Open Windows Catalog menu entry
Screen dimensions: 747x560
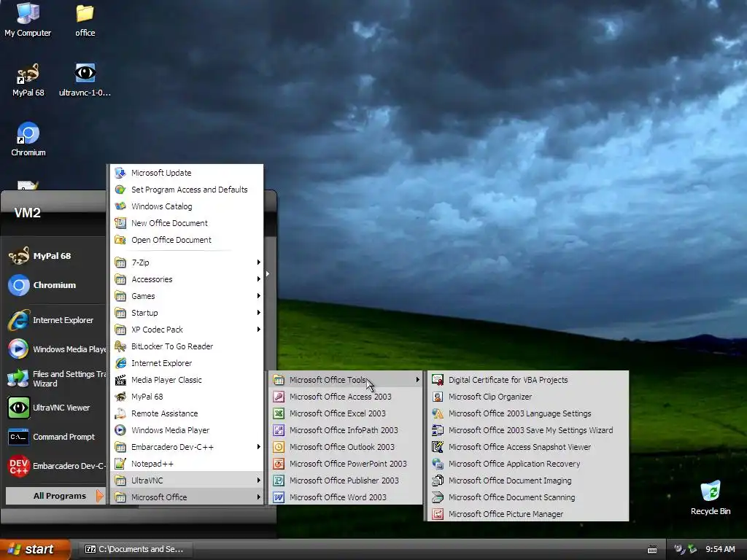(x=187, y=206)
